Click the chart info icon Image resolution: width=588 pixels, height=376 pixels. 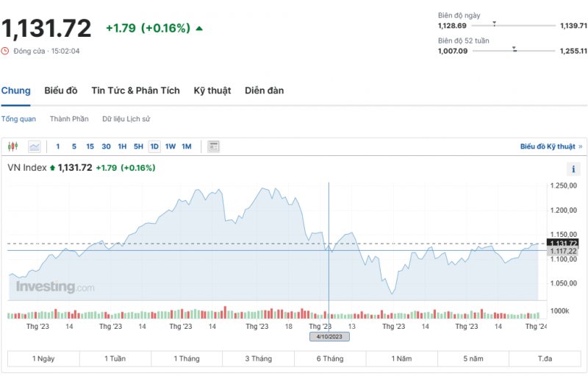[x=574, y=169]
